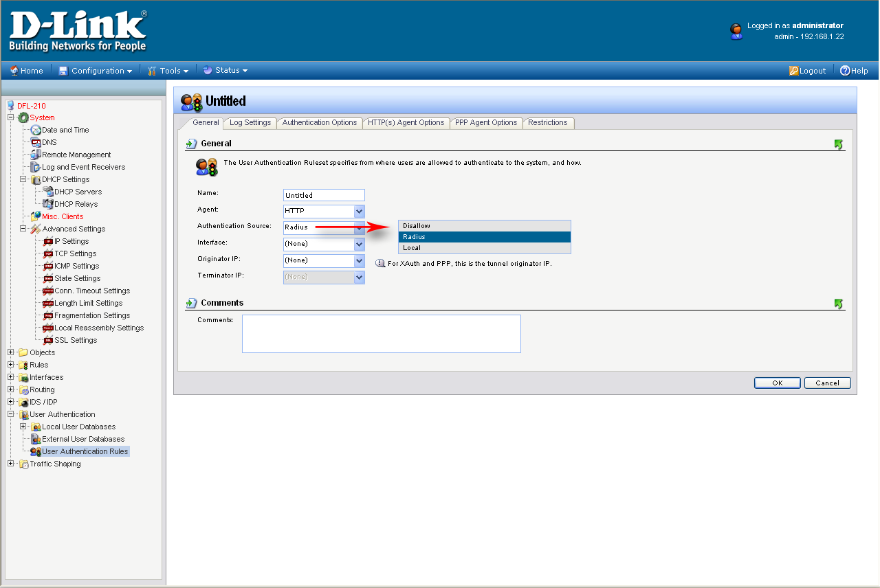880x588 pixels.
Task: Click the ICMP Settings icon
Action: (x=48, y=266)
